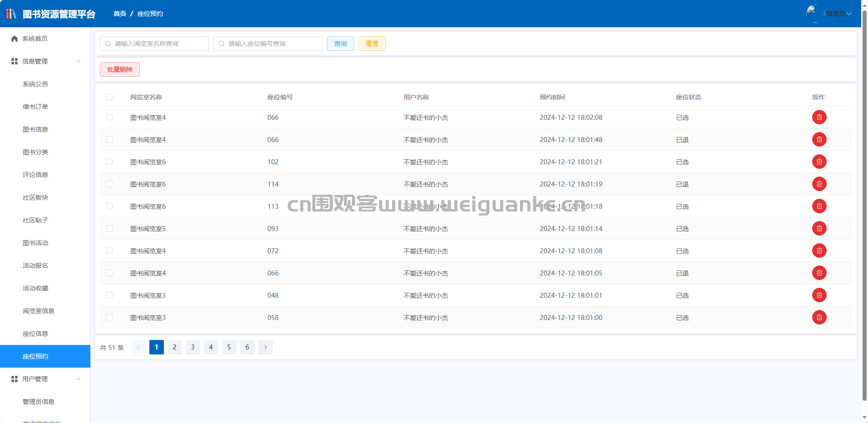Check the seat 114 row checkbox
Screen dimensions: 868x423
coord(109,184)
